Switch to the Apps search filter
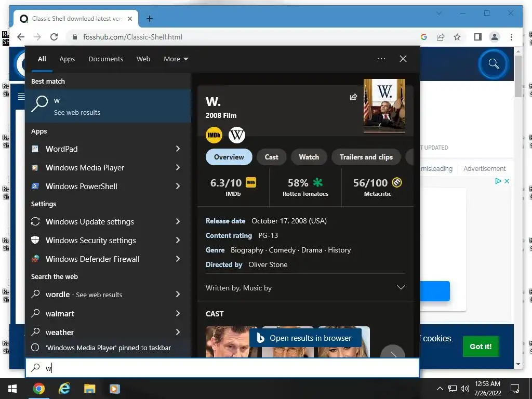Screen dimensions: 532x399 pos(67,59)
